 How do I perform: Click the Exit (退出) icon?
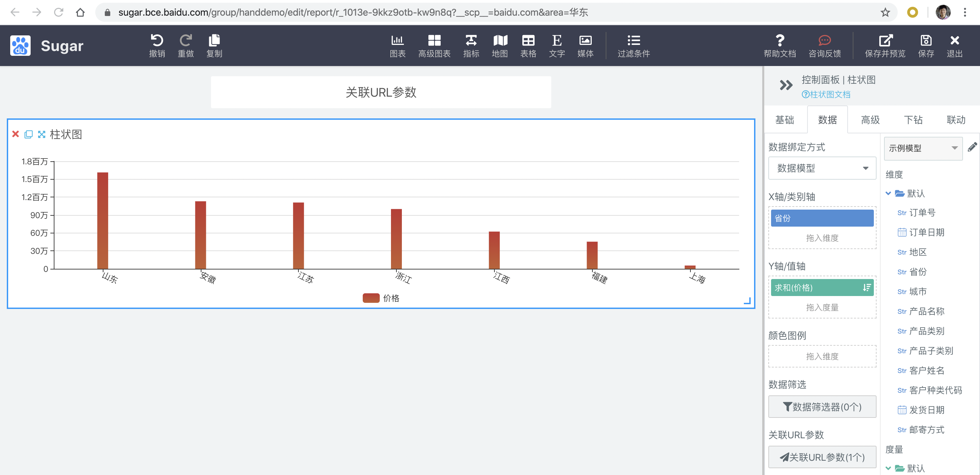coord(954,46)
